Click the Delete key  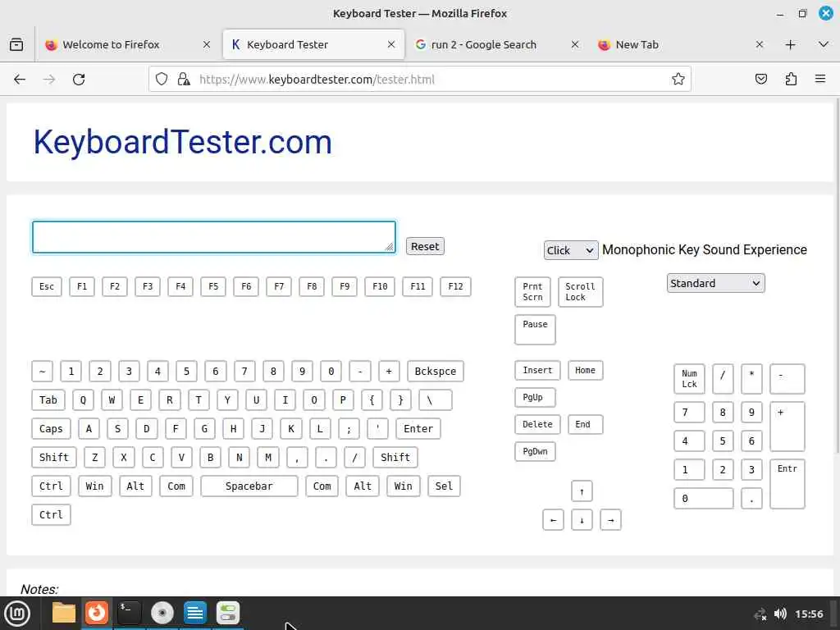click(x=537, y=424)
